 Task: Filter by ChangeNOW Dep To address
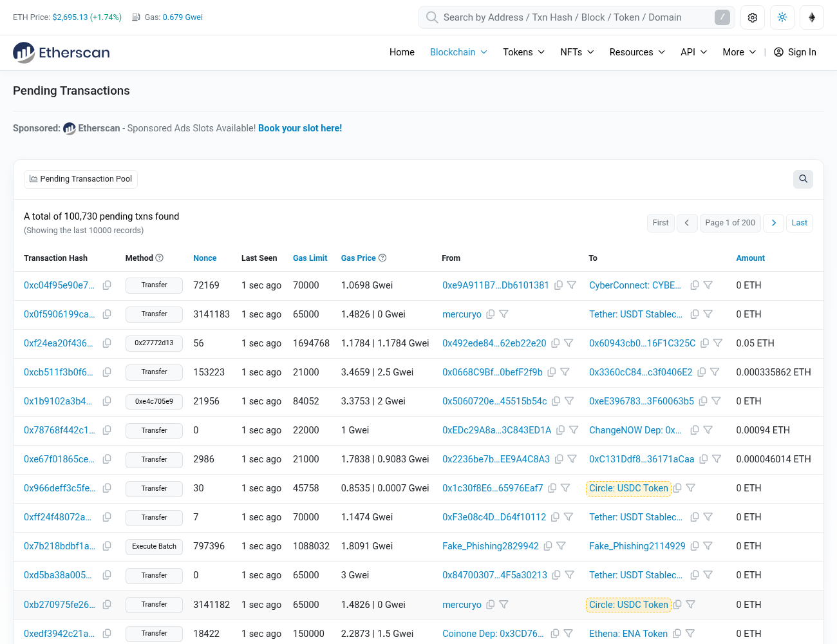708,430
